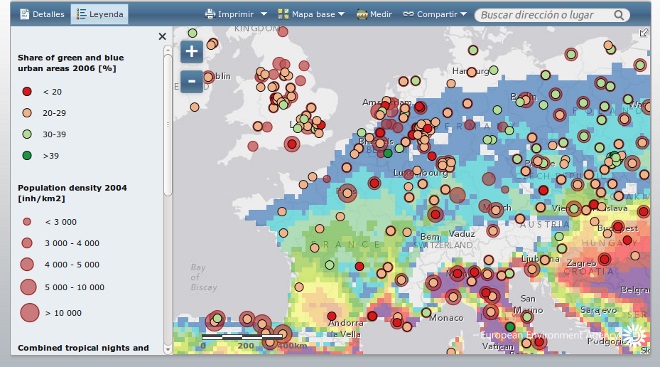Click 'Combined tropical nights and' heading
The image size is (660, 367).
83,348
